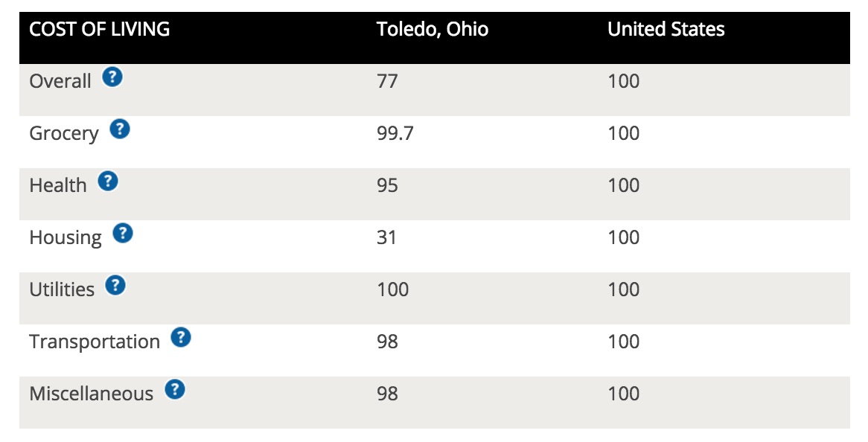Click the Overall row label

tap(60, 81)
